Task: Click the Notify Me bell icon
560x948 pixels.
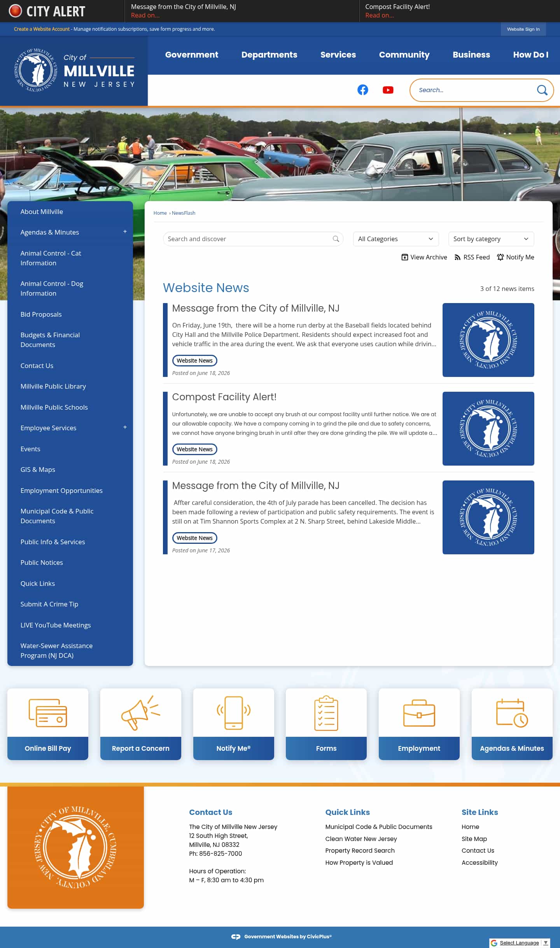Action: tap(500, 257)
